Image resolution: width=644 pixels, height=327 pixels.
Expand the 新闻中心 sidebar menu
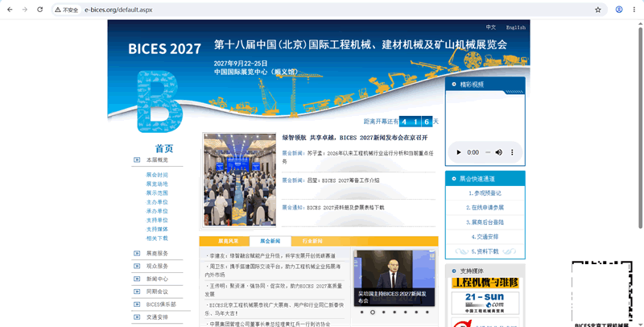pyautogui.click(x=157, y=279)
